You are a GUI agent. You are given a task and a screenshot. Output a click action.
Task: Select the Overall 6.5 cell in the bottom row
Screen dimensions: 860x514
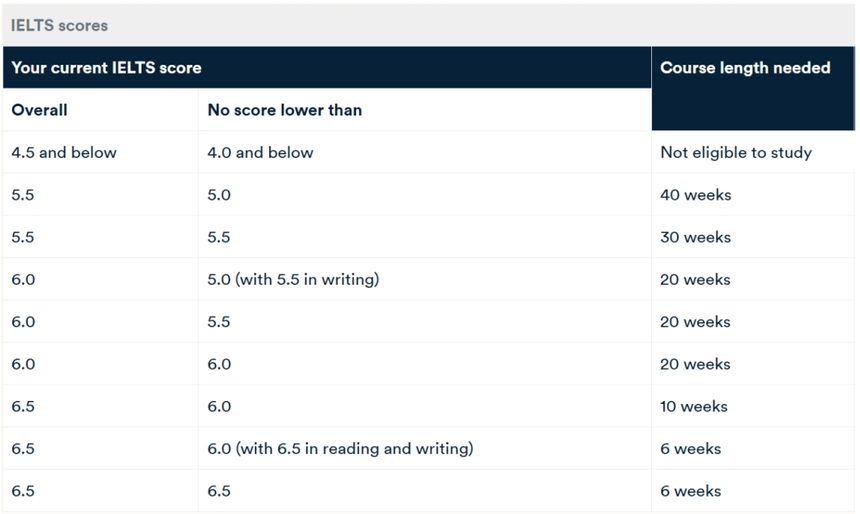coord(23,491)
